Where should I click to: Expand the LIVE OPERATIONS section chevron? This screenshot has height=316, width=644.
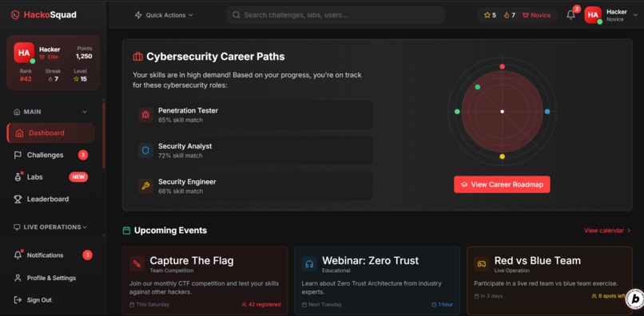coord(85,227)
